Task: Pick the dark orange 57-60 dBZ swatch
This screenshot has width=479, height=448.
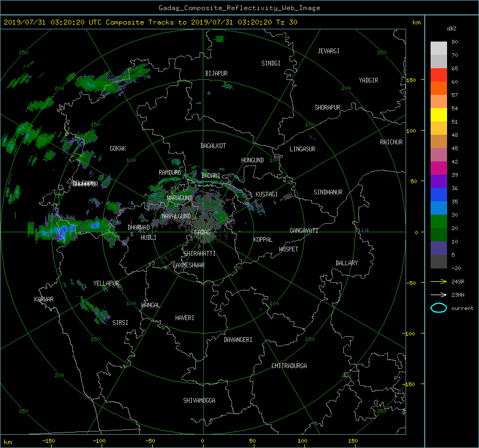Action: tap(439, 88)
